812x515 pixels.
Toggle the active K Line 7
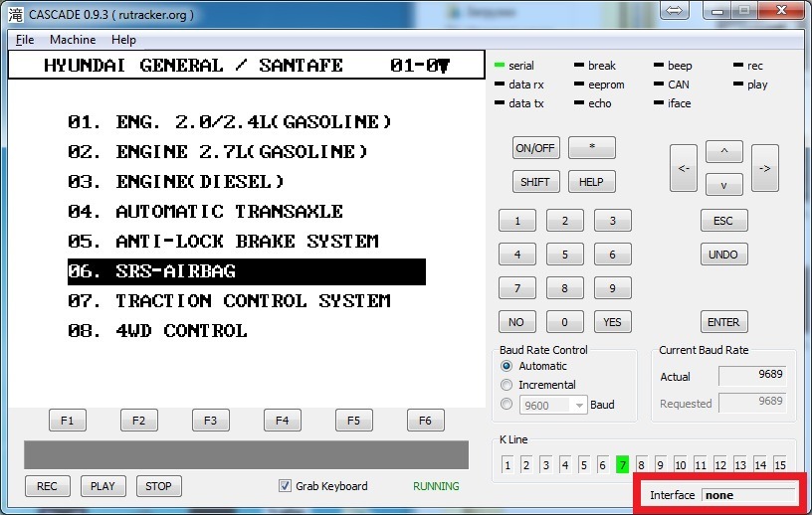click(x=622, y=465)
